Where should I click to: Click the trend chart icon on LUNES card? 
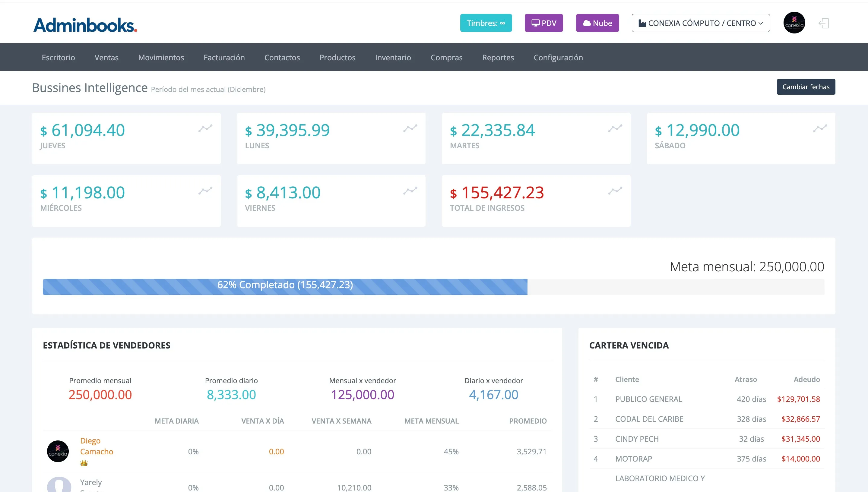click(x=410, y=128)
